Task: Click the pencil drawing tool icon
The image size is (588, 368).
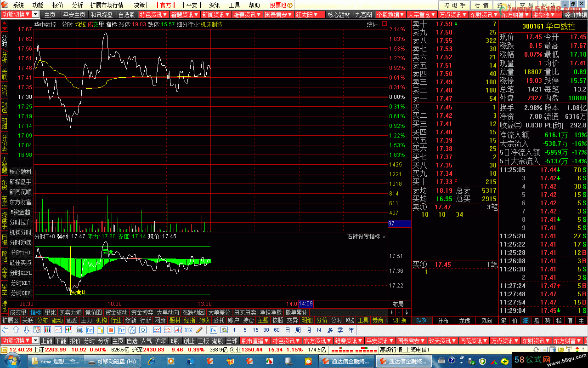Action: point(199,330)
